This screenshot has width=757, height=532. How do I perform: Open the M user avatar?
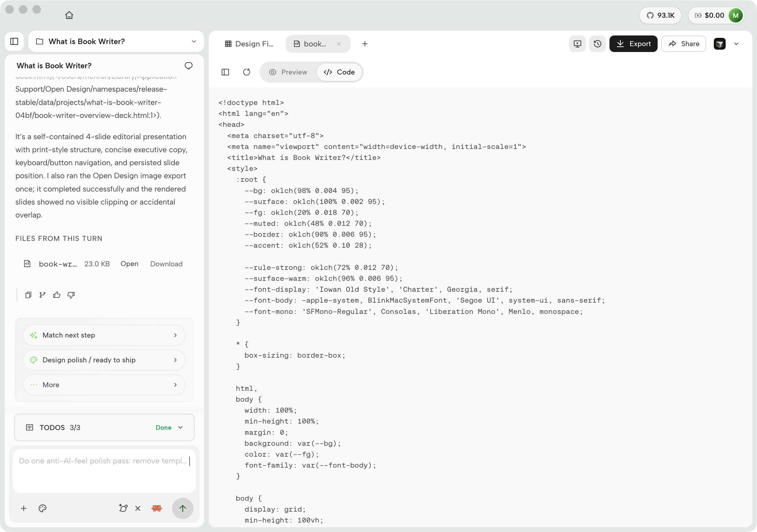[x=735, y=15]
